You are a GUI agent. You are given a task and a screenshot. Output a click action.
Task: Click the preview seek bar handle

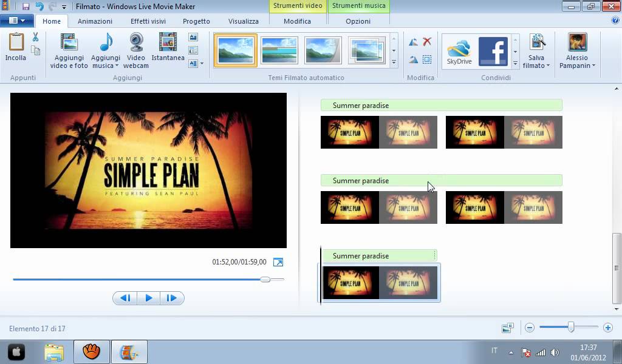pos(265,279)
